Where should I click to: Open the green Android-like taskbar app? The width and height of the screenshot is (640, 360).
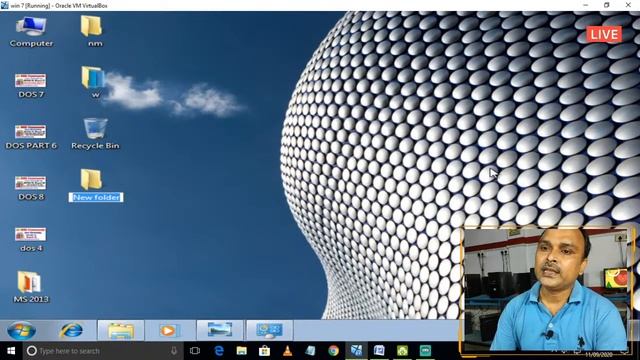[x=402, y=351]
